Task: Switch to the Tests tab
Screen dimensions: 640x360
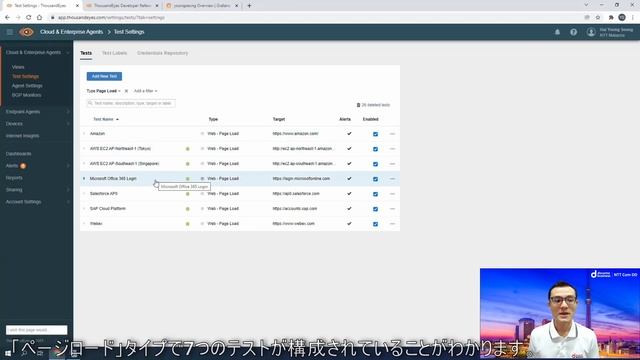Action: (x=86, y=53)
